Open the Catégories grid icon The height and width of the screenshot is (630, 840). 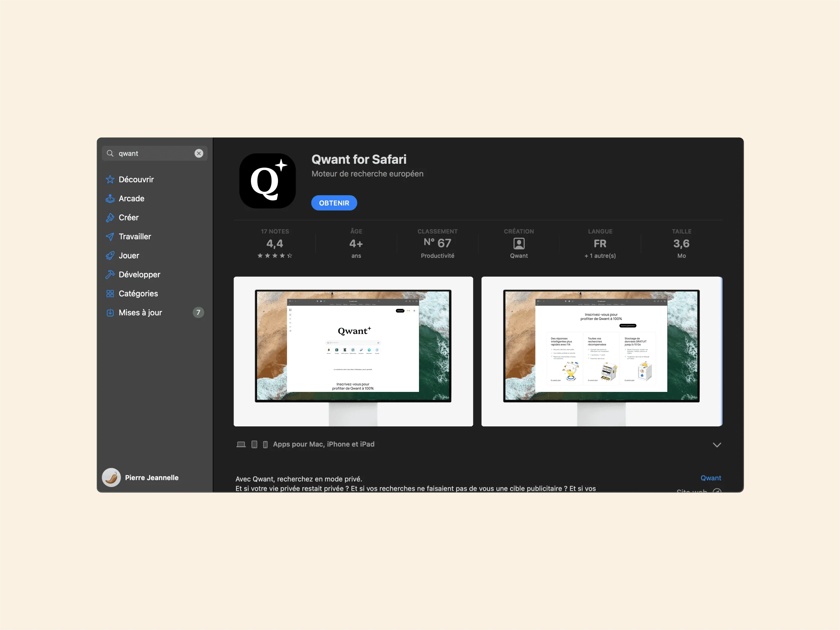(110, 294)
